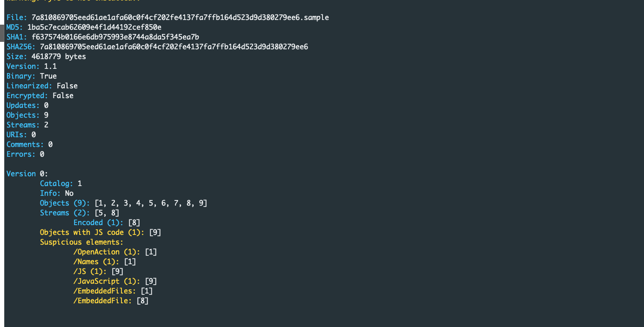Click the /Names entry
Viewport: 644px width, 327px height.
pyautogui.click(x=86, y=262)
